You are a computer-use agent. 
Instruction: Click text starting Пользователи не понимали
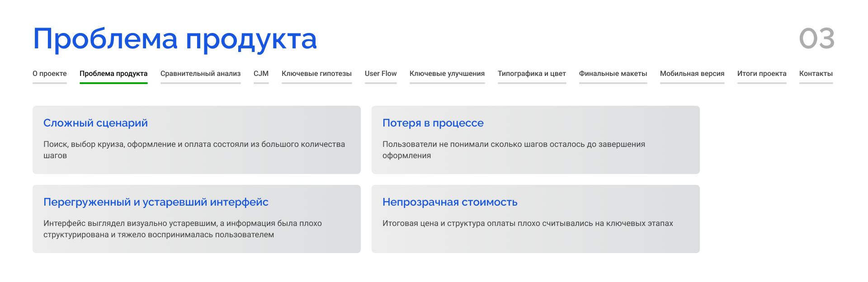click(514, 150)
